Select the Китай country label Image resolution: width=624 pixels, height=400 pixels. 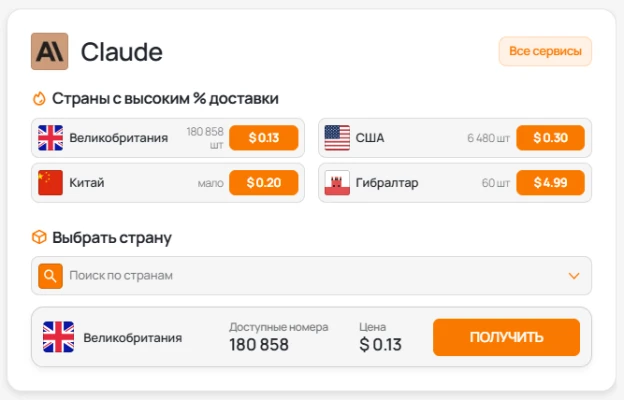(87, 183)
